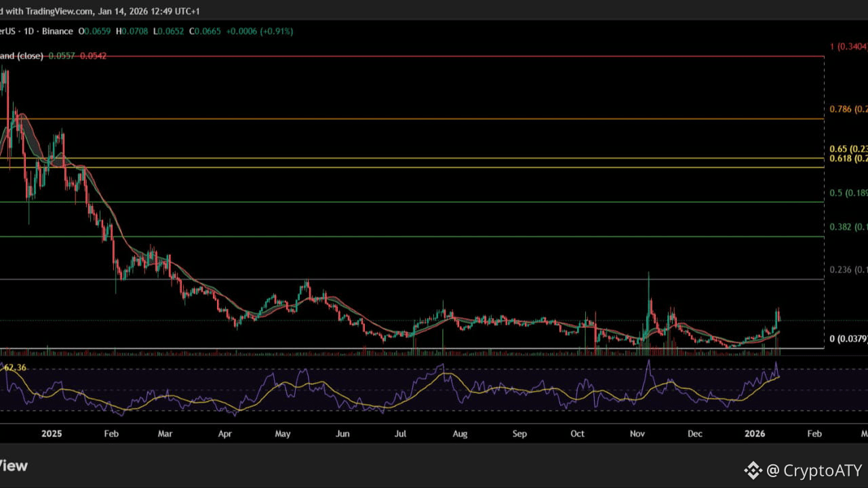Click the Nov label on the time axis
The image size is (868, 488).
click(x=637, y=433)
